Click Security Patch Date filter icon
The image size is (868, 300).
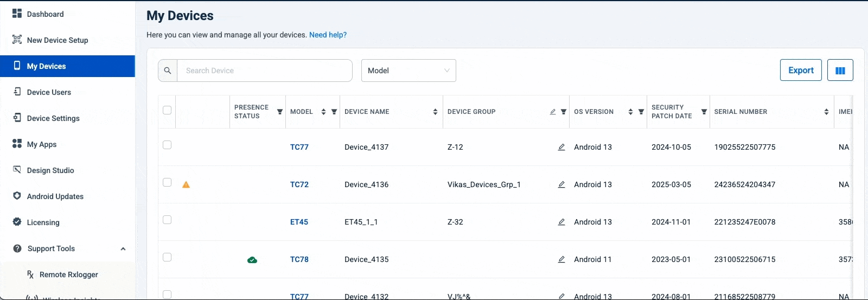pyautogui.click(x=704, y=112)
